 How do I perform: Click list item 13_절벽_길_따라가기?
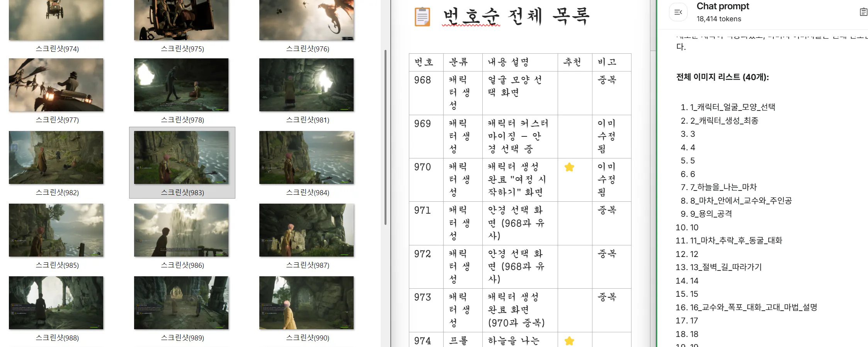726,267
